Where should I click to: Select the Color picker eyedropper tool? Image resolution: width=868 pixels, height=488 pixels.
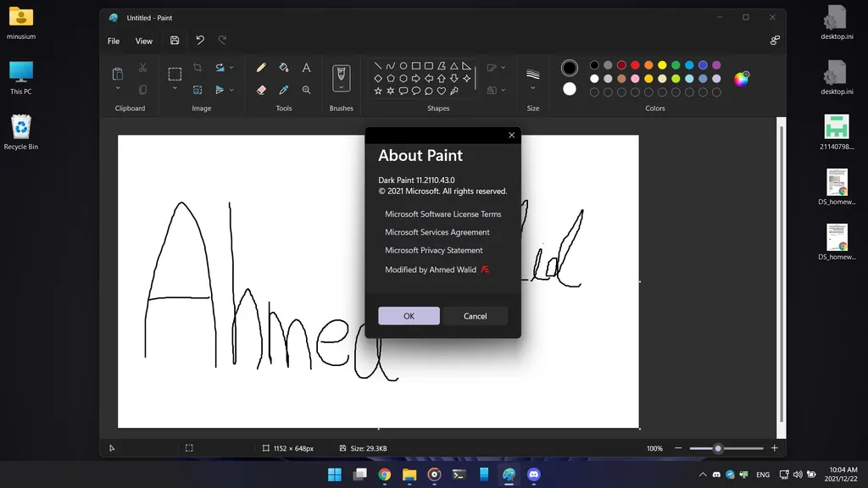pyautogui.click(x=284, y=90)
